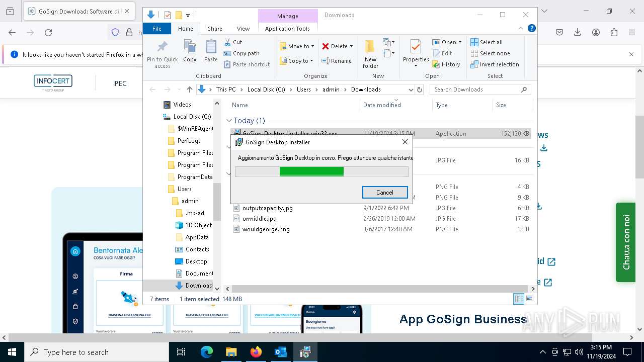Click the Search Downloads field
Viewport: 644px width, 362px height.
point(480,89)
